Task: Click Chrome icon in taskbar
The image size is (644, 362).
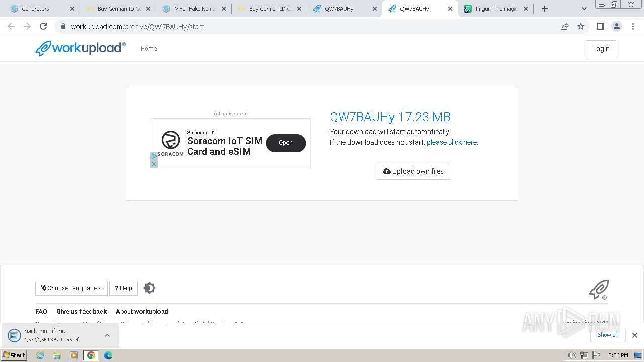Action: coord(91,355)
